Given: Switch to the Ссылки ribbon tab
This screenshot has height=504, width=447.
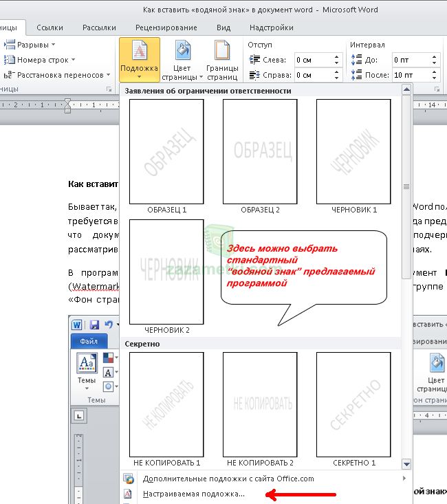Looking at the screenshot, I should click(x=50, y=28).
